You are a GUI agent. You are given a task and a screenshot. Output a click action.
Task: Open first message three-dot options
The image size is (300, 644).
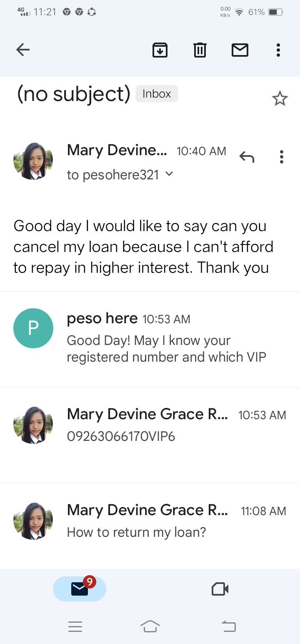(282, 157)
